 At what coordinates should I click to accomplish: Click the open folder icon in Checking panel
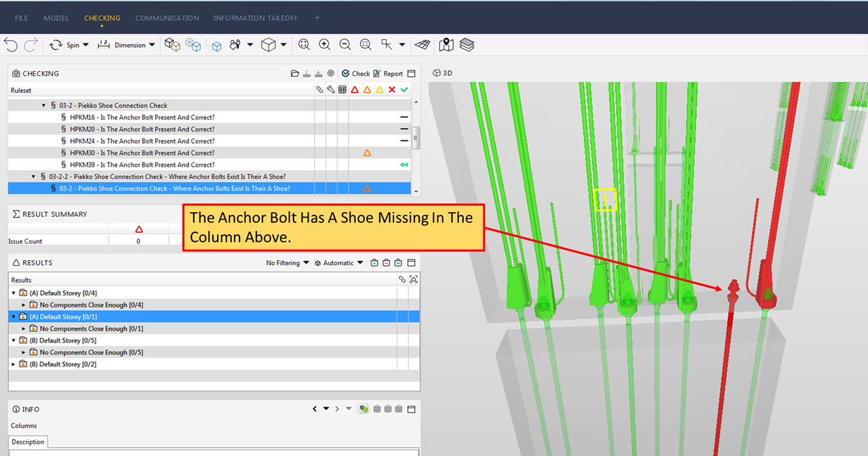(294, 73)
